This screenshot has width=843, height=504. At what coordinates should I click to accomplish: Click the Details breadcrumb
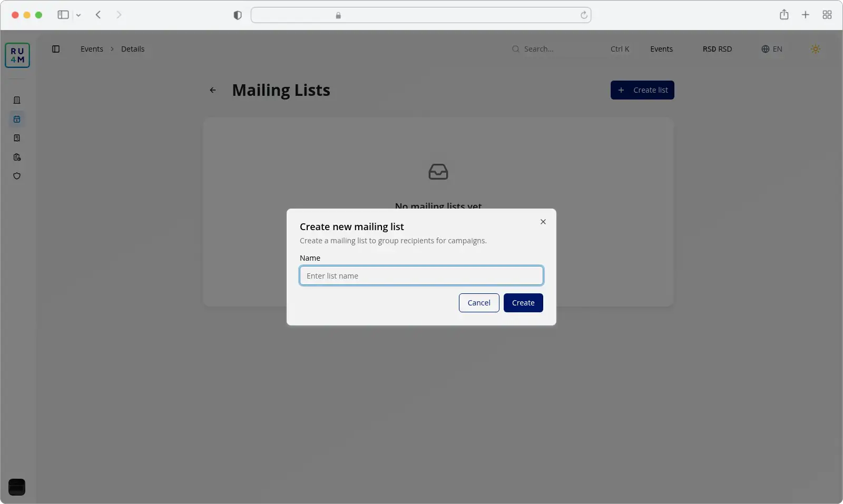coord(133,49)
